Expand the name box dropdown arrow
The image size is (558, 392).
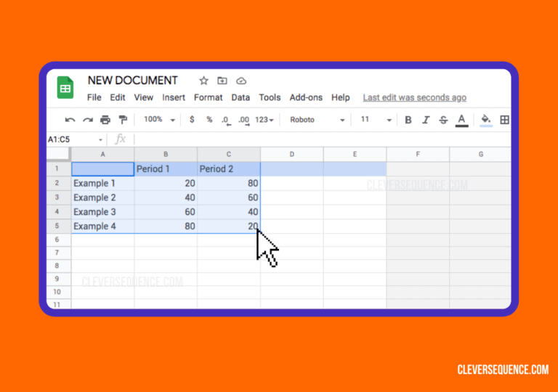100,140
